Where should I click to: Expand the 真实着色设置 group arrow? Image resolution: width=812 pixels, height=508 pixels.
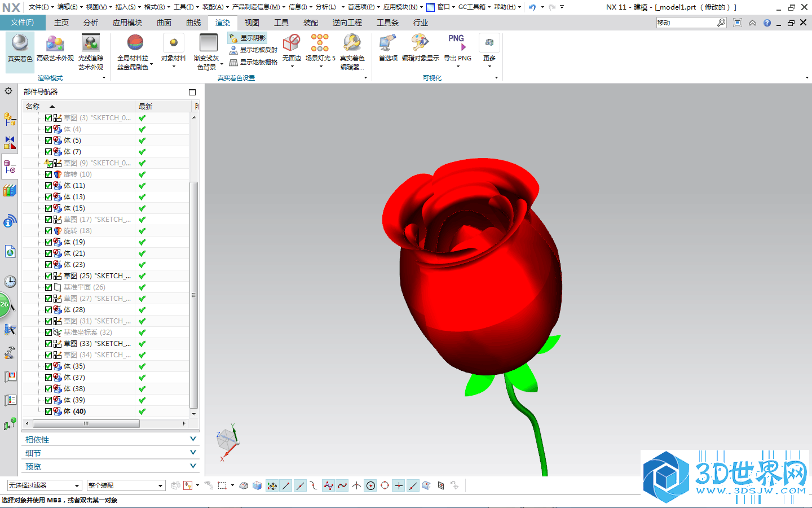[365, 78]
